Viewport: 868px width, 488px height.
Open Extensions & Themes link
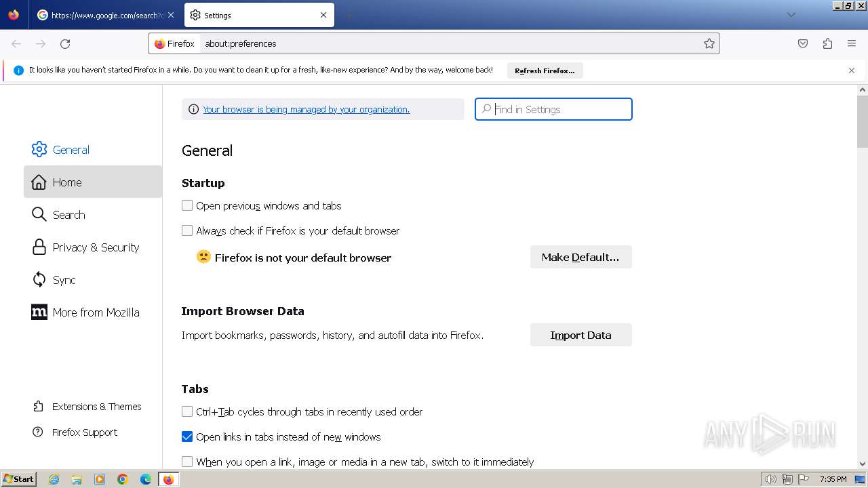click(87, 407)
